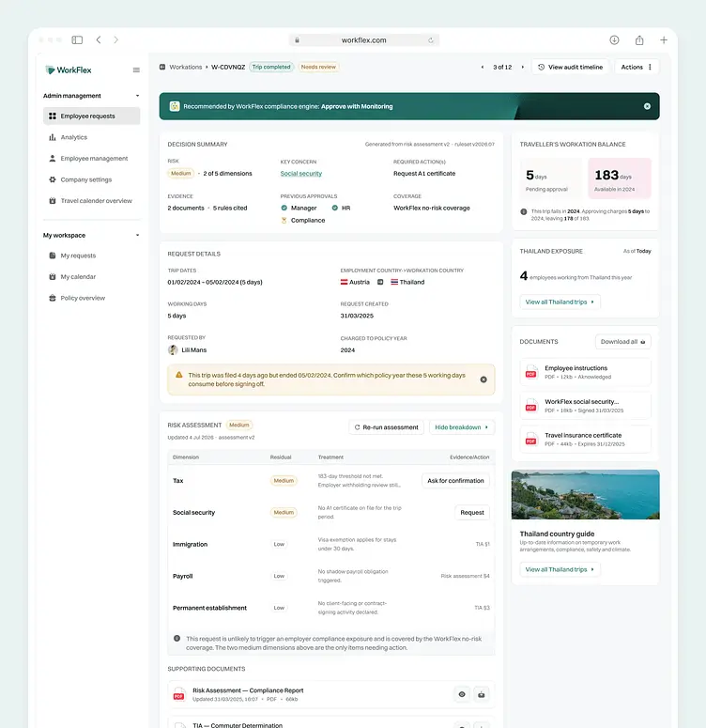Click the Needs review status badge

coord(318,67)
